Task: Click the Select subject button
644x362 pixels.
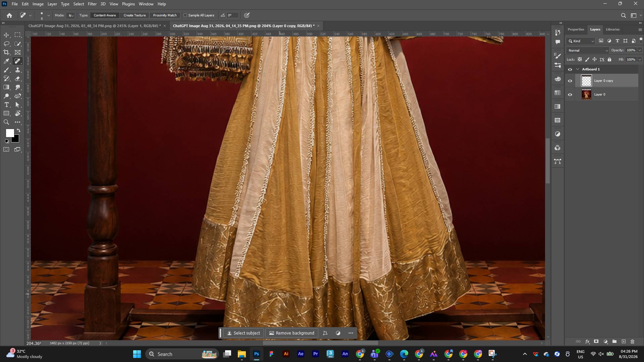Action: click(244, 333)
